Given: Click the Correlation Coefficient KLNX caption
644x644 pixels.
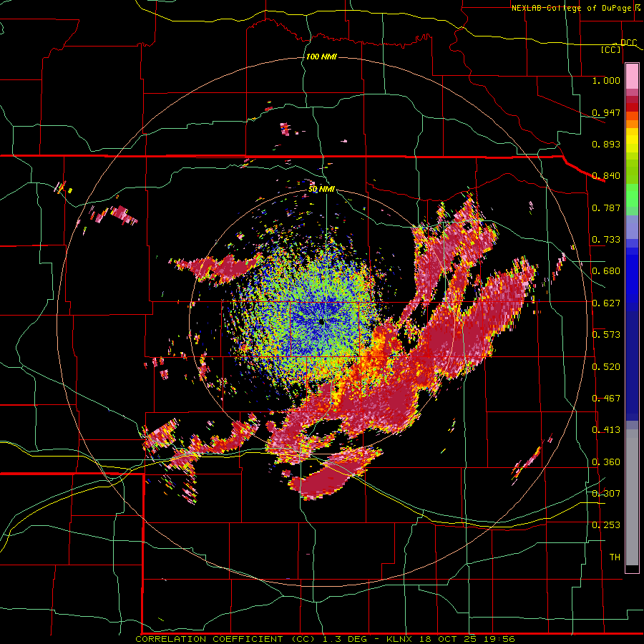Looking at the screenshot, I should pos(325,639).
